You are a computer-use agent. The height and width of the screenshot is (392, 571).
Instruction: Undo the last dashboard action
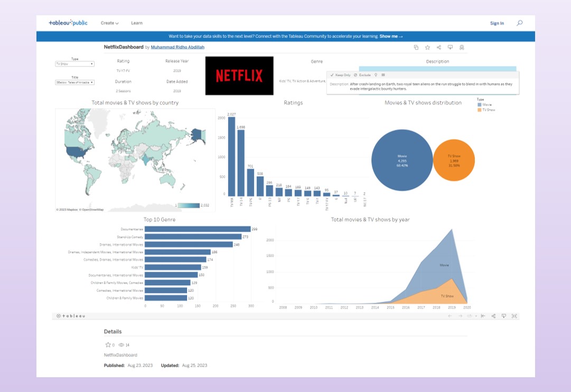450,315
